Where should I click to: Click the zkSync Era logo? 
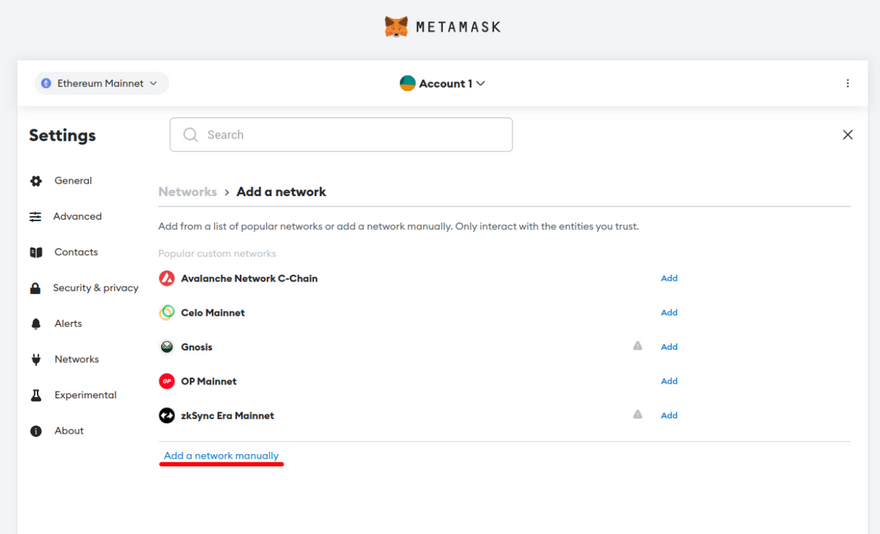pyautogui.click(x=167, y=415)
